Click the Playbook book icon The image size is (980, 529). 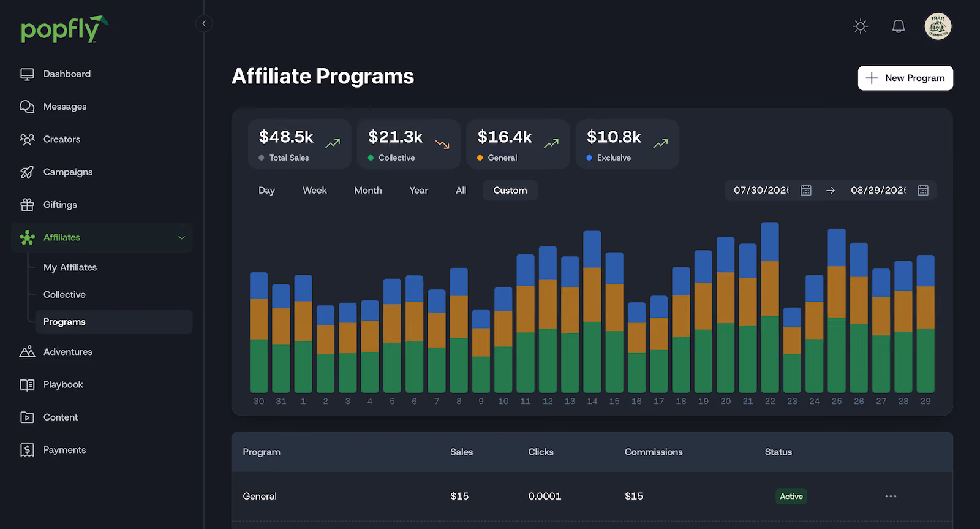(27, 384)
